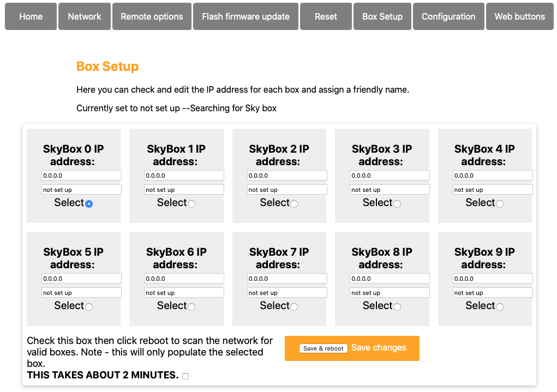The height and width of the screenshot is (392, 557).
Task: Open the Web buttons page
Action: pyautogui.click(x=519, y=16)
